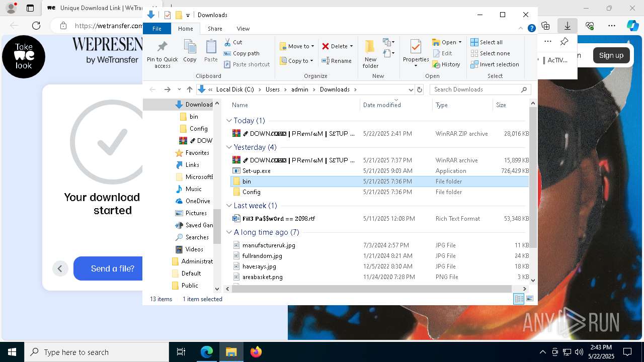
Task: Switch to Large icons view button
Action: 529,299
